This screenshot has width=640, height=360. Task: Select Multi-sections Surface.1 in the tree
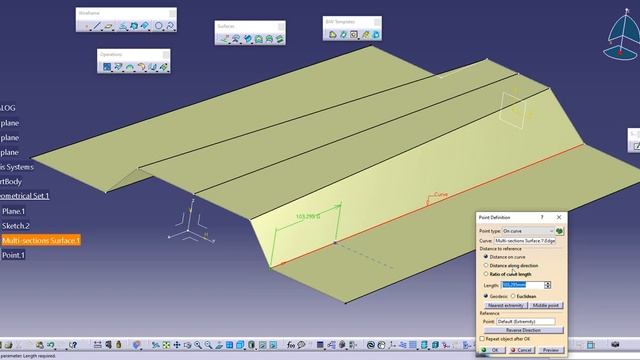[41, 240]
